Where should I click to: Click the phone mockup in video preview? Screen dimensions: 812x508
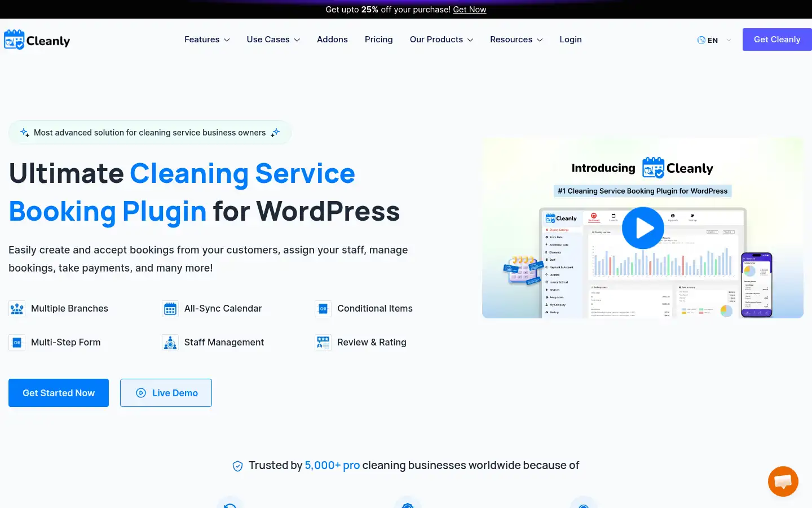tap(756, 285)
